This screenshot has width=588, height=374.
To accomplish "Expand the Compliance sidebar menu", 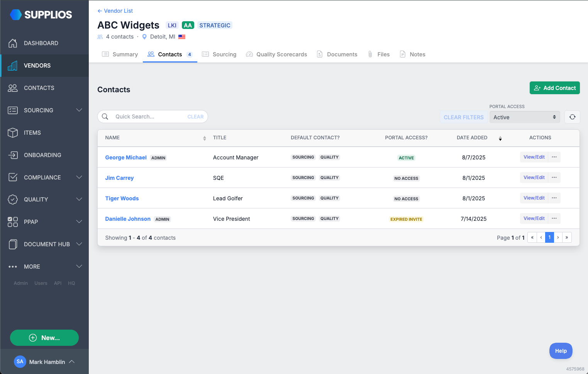I will (79, 177).
